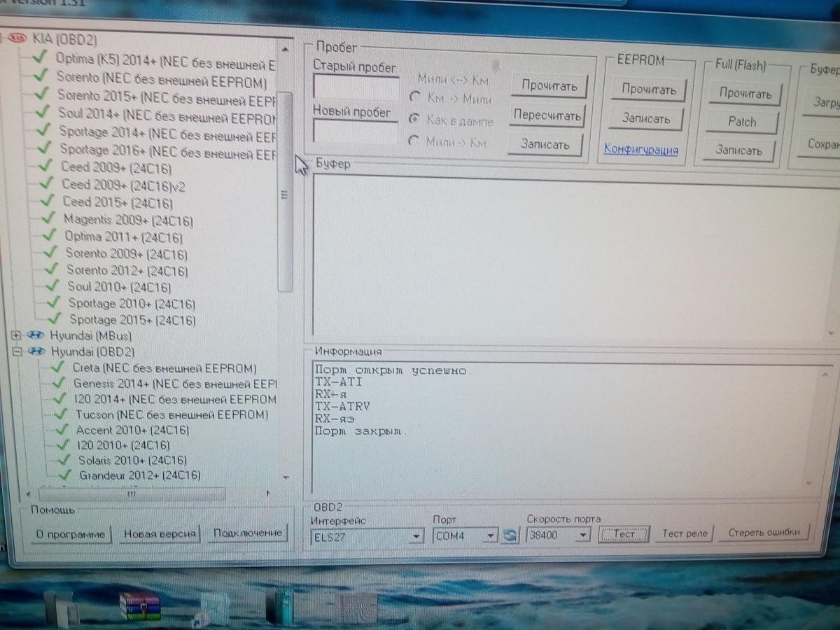This screenshot has height=630, width=840.
Task: Click green check icon beside Tucson
Action: [62, 414]
